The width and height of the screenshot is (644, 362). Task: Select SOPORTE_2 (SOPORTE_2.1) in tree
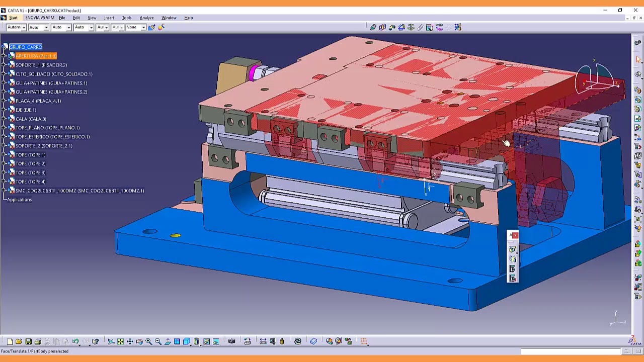[x=44, y=146]
